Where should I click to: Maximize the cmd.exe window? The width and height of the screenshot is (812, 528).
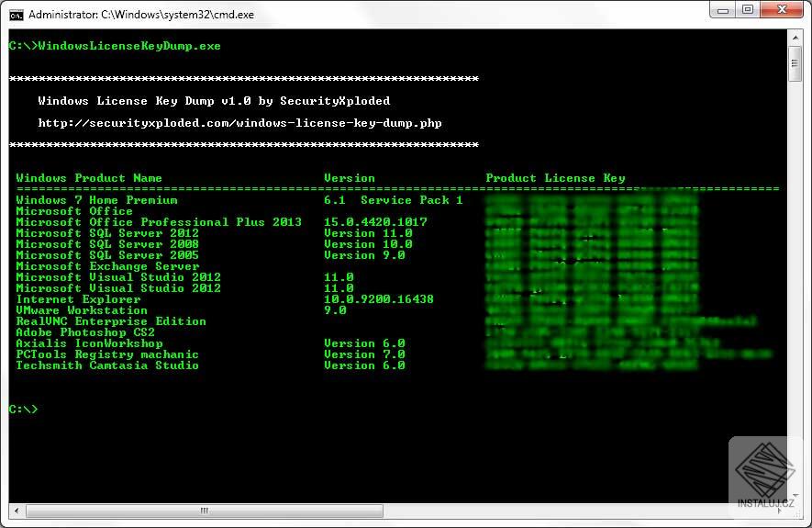point(748,10)
